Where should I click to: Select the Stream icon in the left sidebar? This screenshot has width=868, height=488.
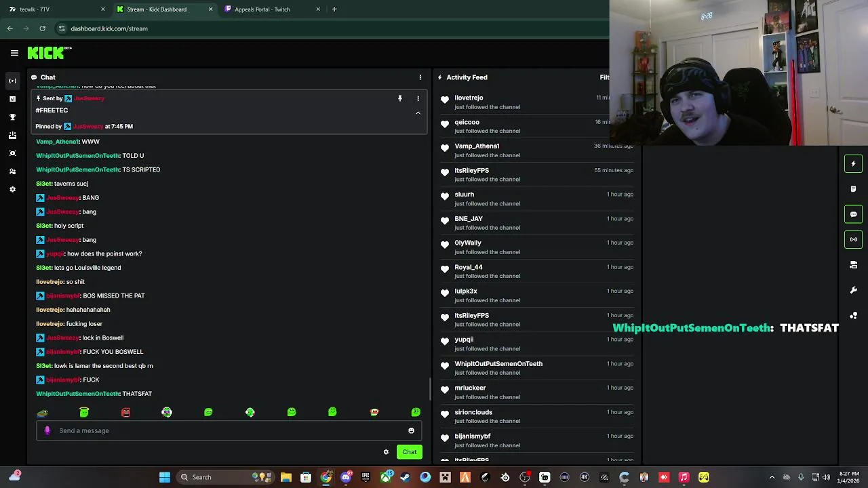pyautogui.click(x=12, y=81)
